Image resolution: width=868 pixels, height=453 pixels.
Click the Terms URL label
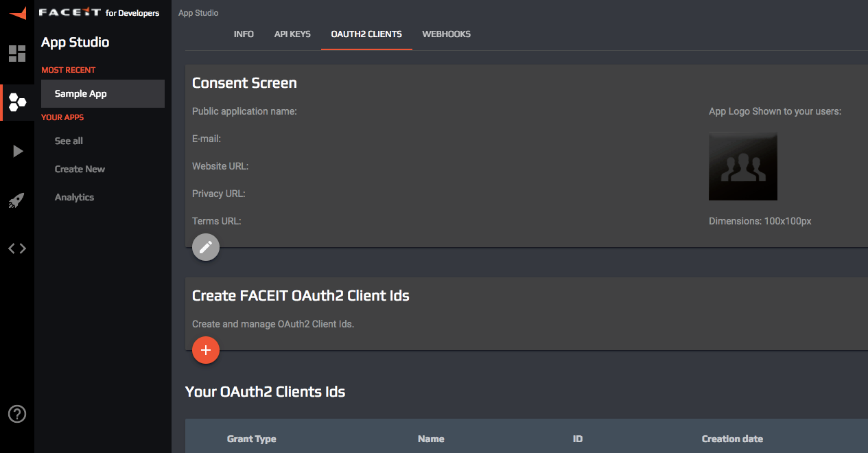coord(217,221)
